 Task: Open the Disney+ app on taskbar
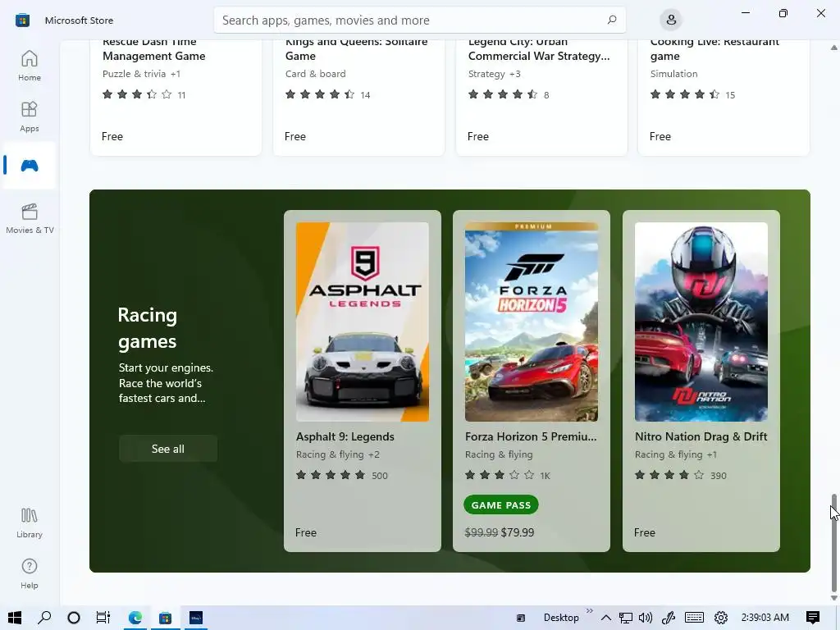pos(196,618)
